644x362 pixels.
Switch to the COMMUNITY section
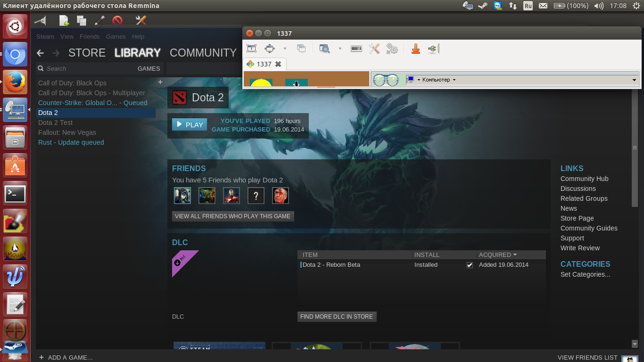point(203,53)
